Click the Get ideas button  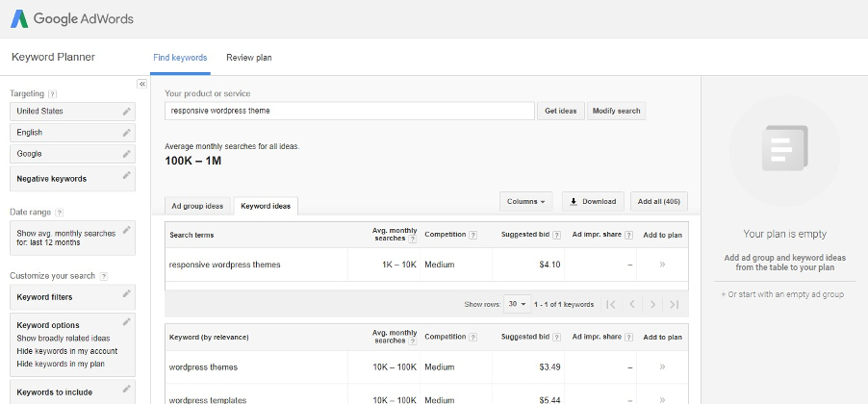561,111
